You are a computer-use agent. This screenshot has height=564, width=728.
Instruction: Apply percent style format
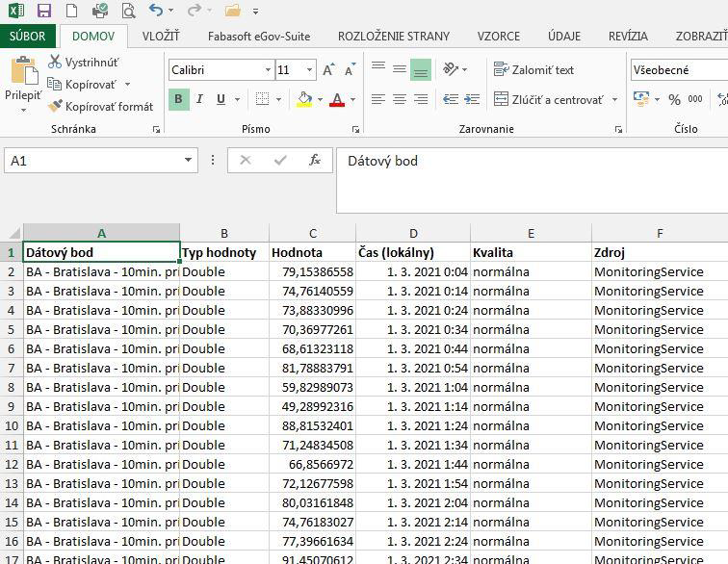pyautogui.click(x=674, y=99)
